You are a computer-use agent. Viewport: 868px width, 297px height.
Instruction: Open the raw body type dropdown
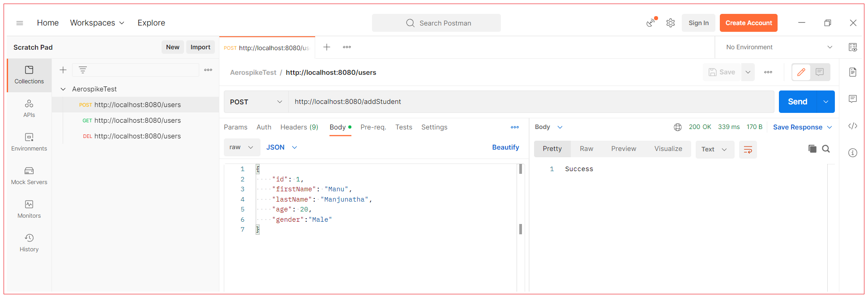(242, 147)
